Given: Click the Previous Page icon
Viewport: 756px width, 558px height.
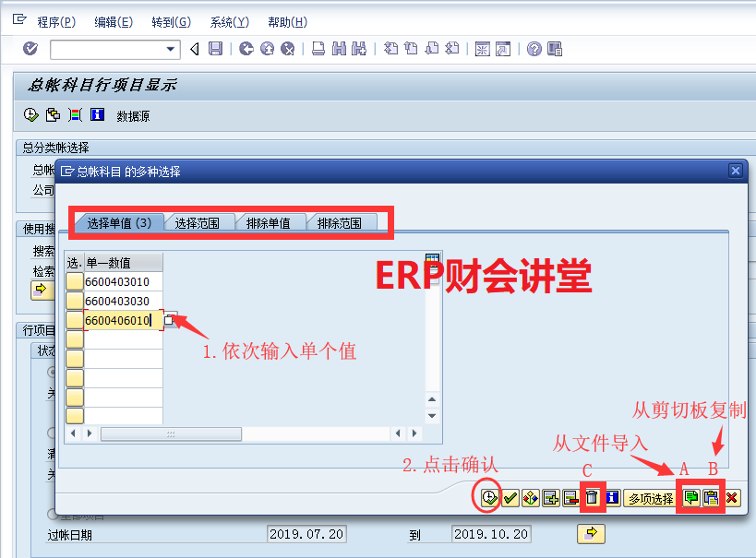Looking at the screenshot, I should coord(411,49).
